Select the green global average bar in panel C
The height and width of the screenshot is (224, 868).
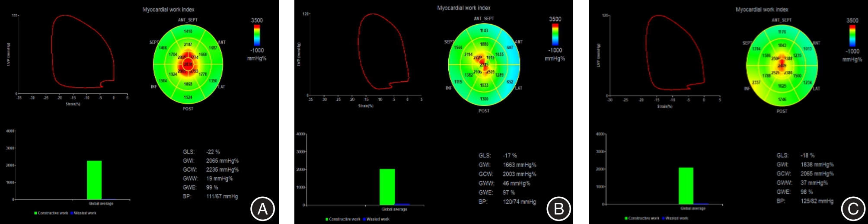686,186
